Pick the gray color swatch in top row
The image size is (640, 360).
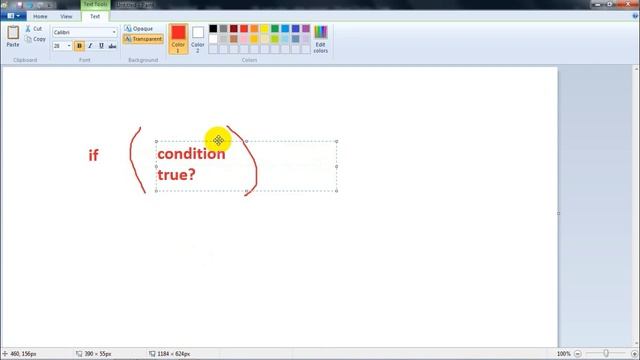pyautogui.click(x=223, y=29)
